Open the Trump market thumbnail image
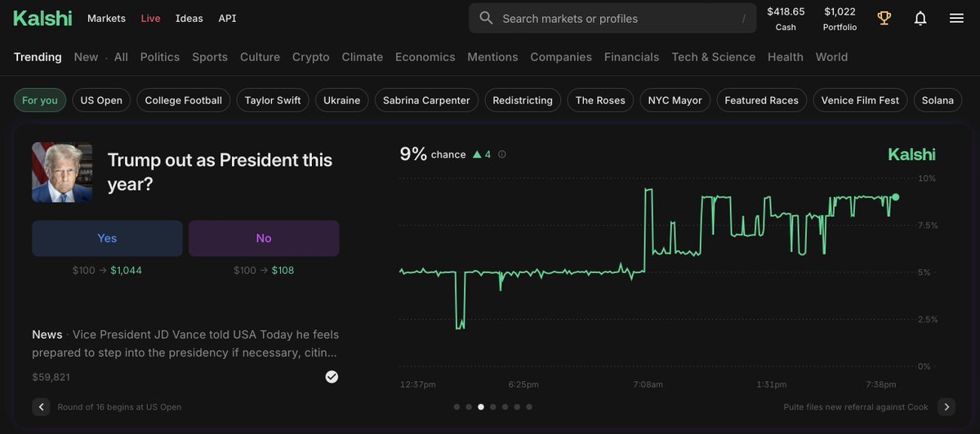The image size is (980, 434). point(62,172)
